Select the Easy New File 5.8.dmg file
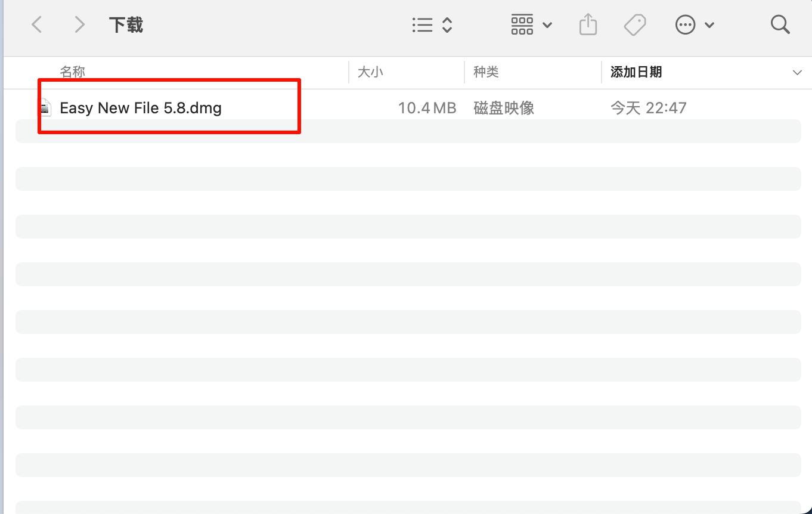 (141, 108)
